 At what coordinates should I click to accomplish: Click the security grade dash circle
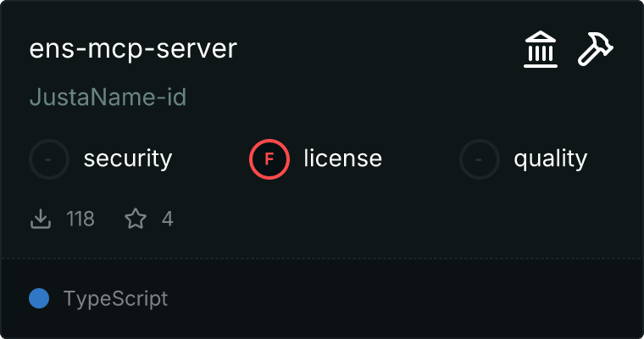[49, 158]
